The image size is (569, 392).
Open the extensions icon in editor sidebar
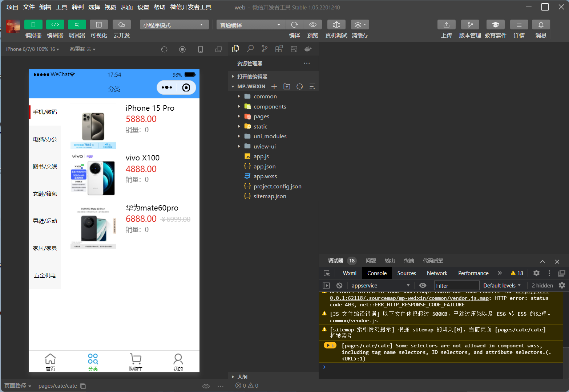(279, 49)
